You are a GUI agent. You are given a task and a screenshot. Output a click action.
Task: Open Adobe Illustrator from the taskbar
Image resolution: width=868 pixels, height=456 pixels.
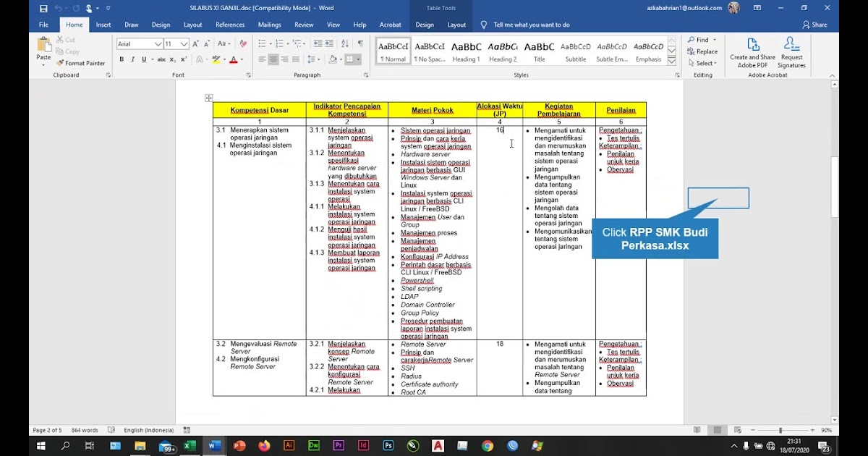click(x=289, y=446)
